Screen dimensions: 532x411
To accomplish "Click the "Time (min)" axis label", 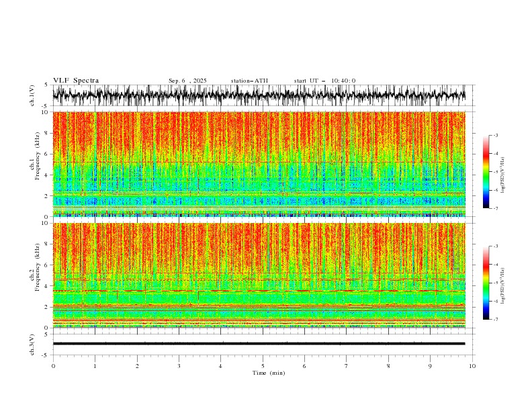I will (269, 373).
